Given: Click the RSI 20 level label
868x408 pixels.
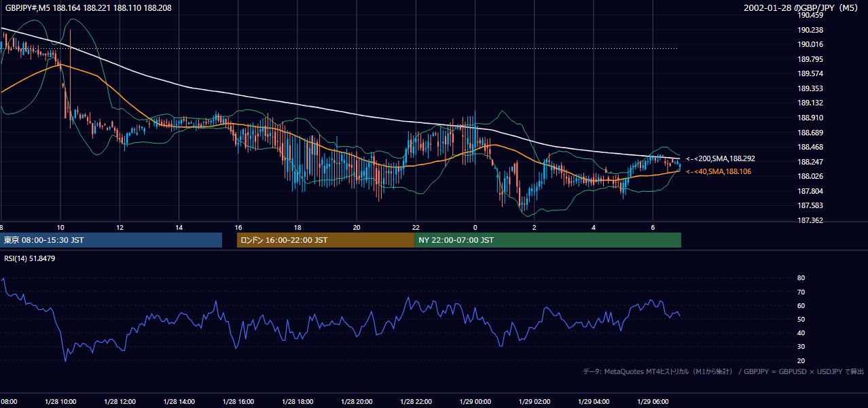Looking at the screenshot, I should click(801, 360).
